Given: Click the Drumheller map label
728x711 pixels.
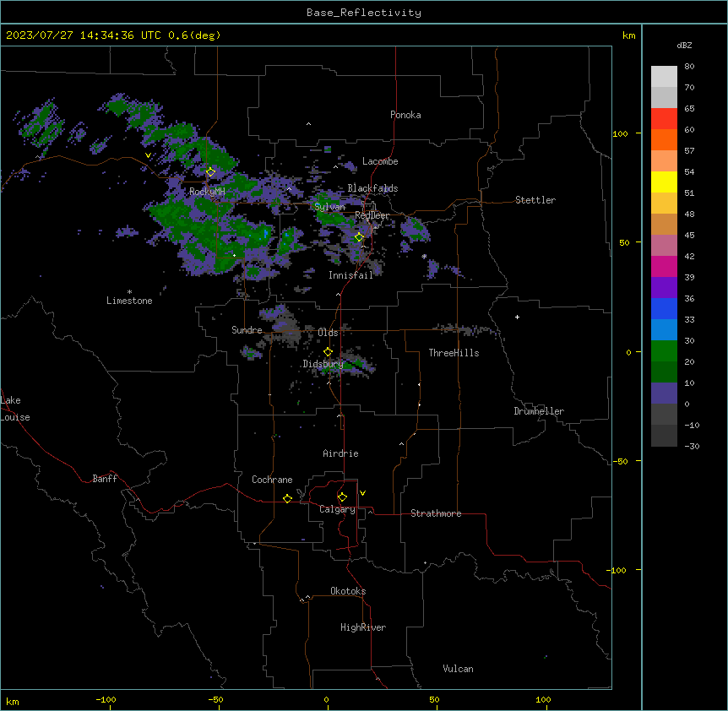Looking at the screenshot, I should tap(539, 411).
